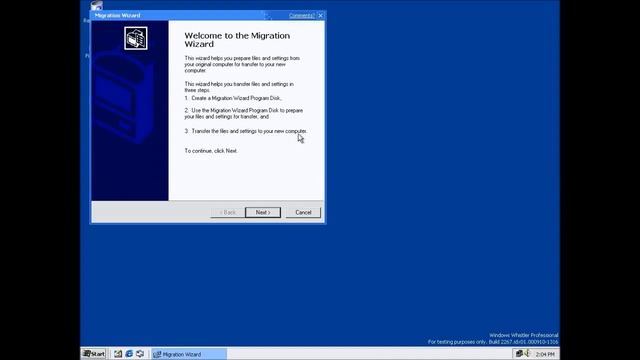This screenshot has width=640, height=360.
Task: Click Show Desktop in Quick Launch
Action: [x=118, y=354]
